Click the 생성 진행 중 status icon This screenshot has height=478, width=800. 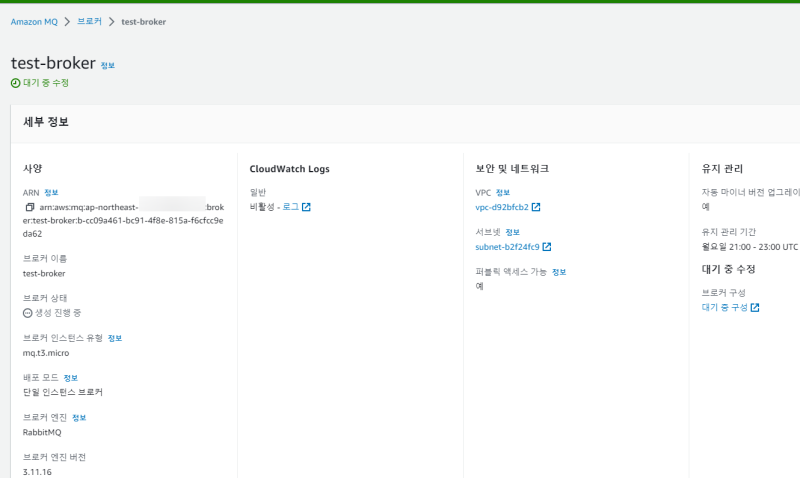pos(28,313)
